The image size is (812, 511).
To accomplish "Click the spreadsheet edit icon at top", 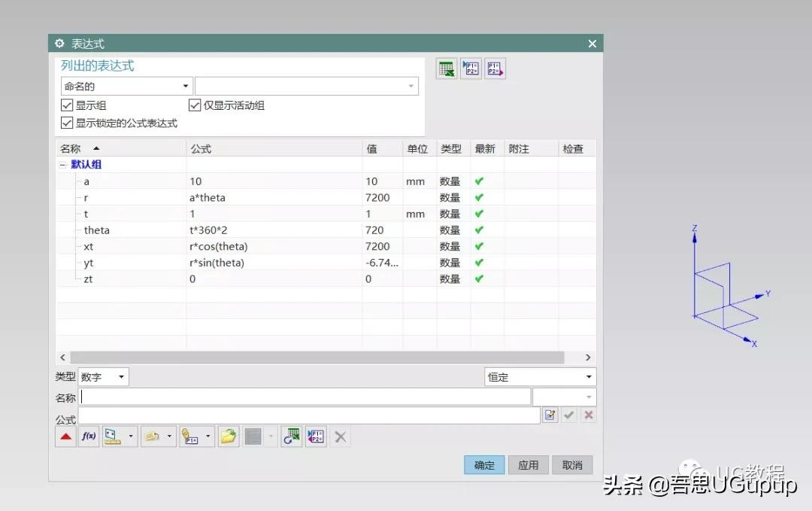I will 447,69.
